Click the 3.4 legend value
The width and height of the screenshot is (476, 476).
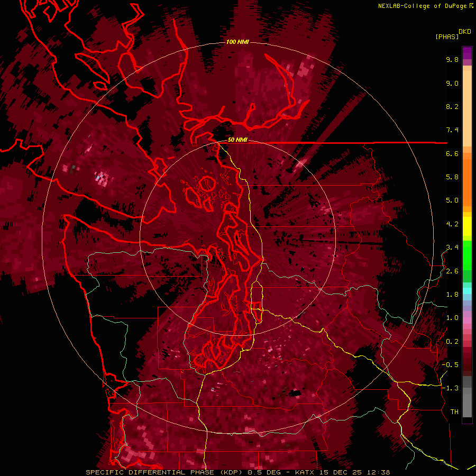(x=452, y=248)
